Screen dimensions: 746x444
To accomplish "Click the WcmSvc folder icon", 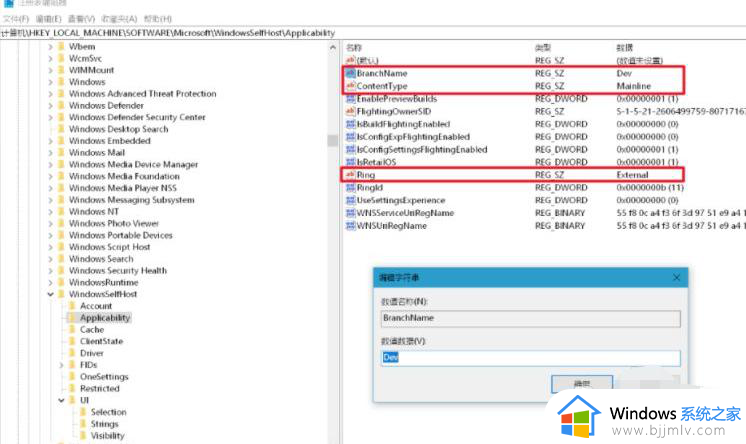I will [x=61, y=58].
